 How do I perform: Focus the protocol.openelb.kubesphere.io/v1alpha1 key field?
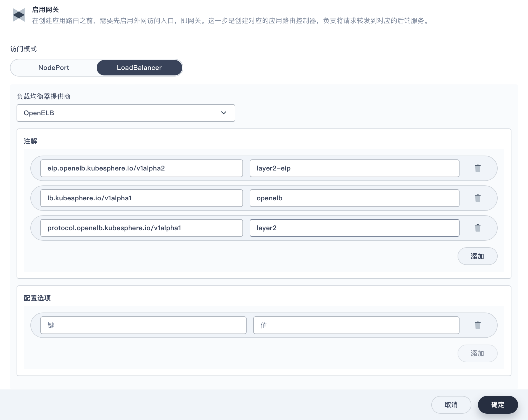[141, 228]
